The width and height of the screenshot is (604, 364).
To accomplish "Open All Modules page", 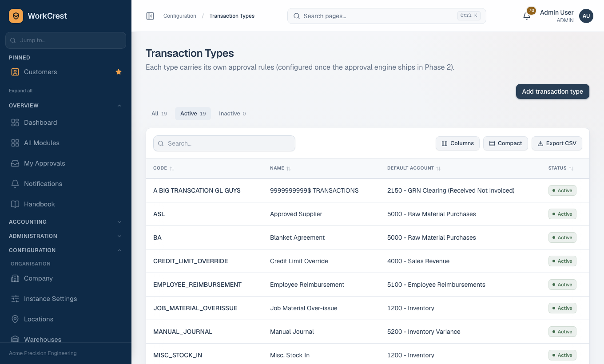I will point(66,143).
